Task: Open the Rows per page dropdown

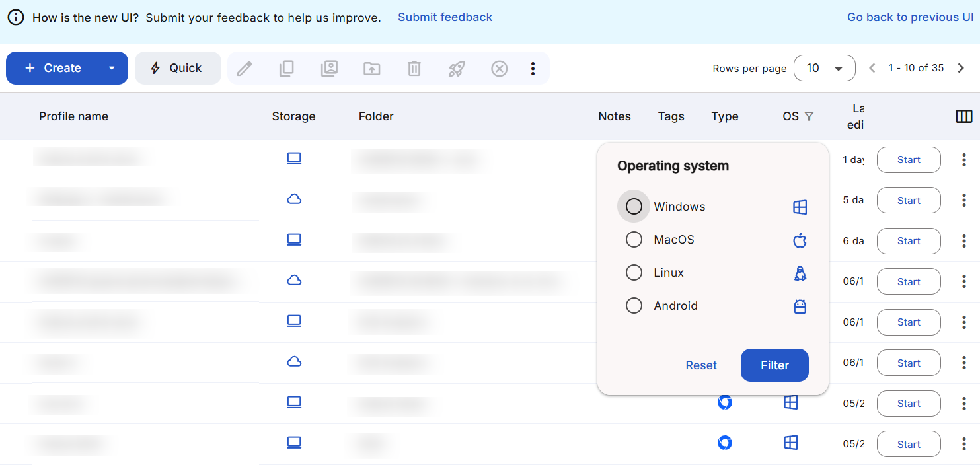Action: click(x=824, y=68)
